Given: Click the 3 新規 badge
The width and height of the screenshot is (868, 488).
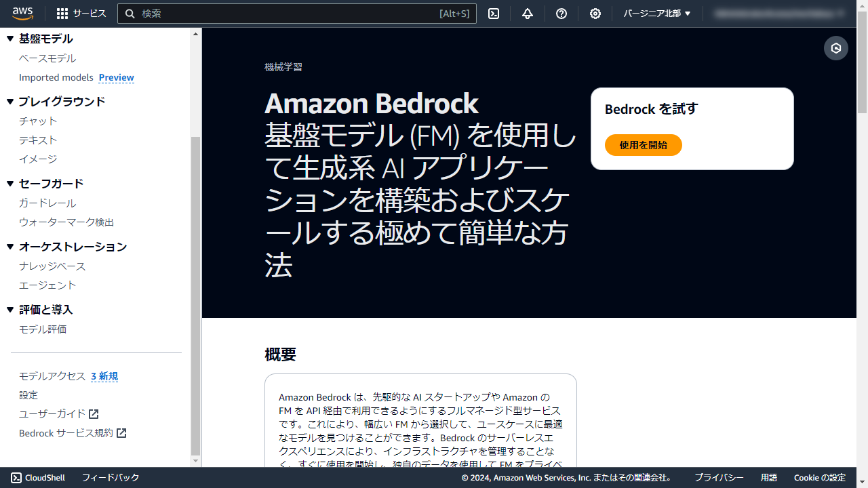Looking at the screenshot, I should click(104, 376).
